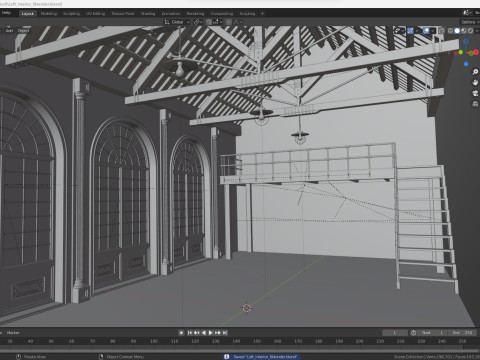Click the Saved file status message
Image resolution: width=480 pixels, height=360 pixels.
265,357
